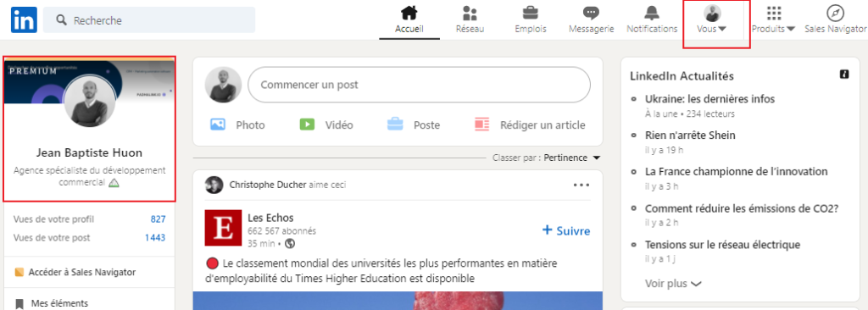Open La France championne de l'innovation
The width and height of the screenshot is (868, 310).
point(737,172)
